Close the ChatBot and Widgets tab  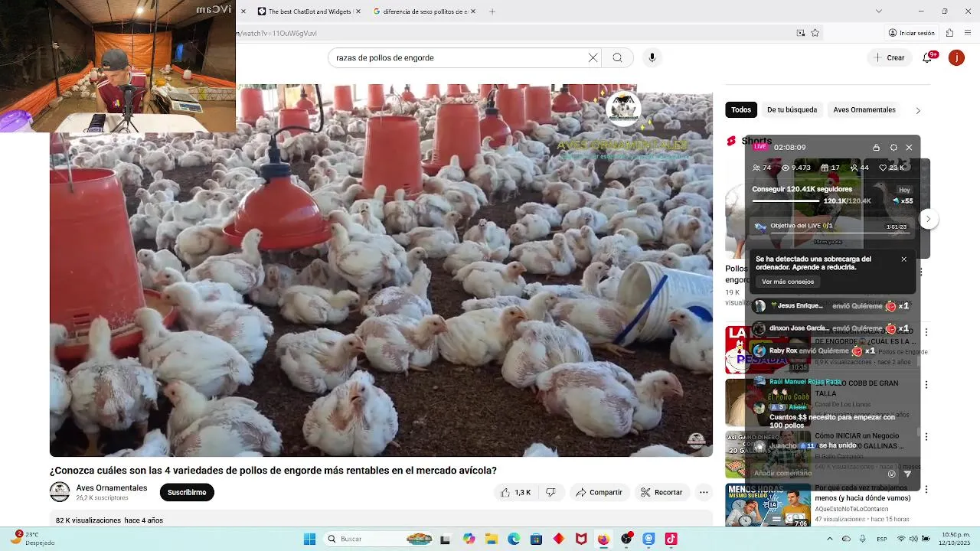358,11
